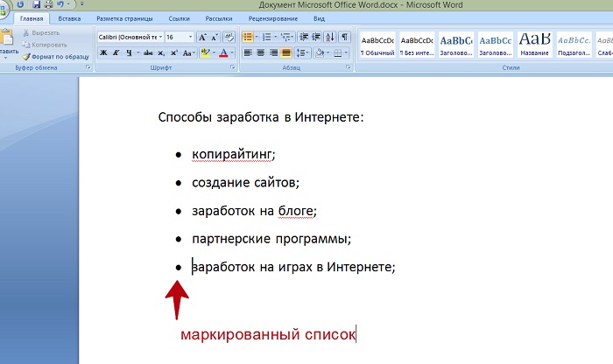Image resolution: width=613 pixels, height=364 pixels.
Task: Open the Разметка страницы tab
Action: [x=124, y=18]
